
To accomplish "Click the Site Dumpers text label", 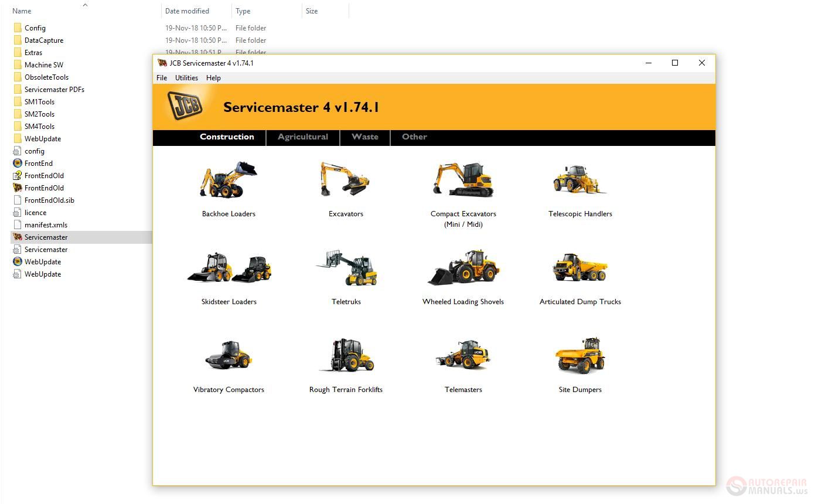I will 580,390.
